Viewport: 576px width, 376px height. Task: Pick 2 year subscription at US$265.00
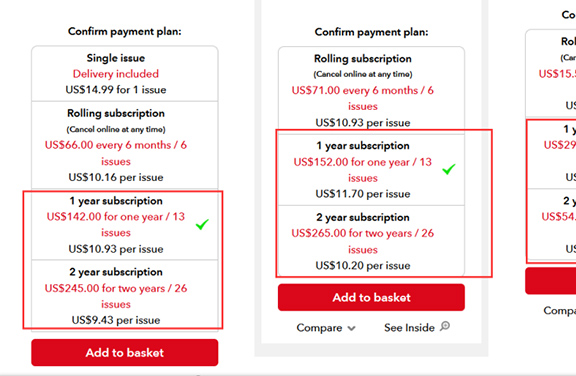point(371,241)
